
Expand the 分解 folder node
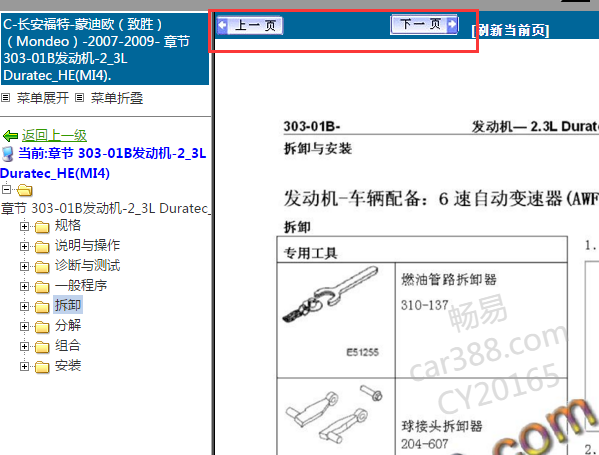pos(24,326)
